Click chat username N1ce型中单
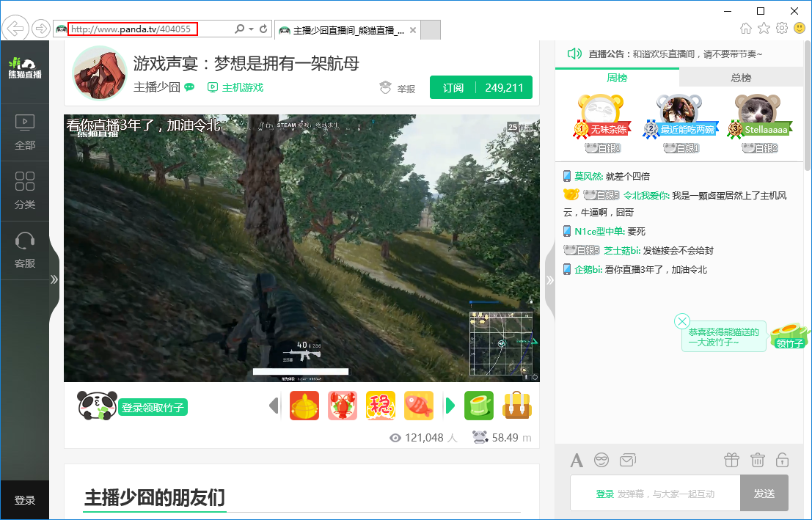The height and width of the screenshot is (520, 812). (x=599, y=231)
